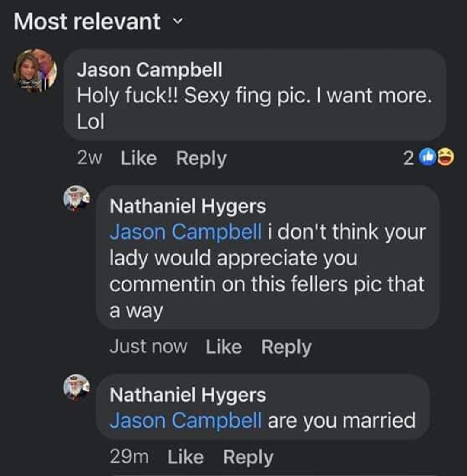Open Nathaniel Hygers avatar on 29m reply
This screenshot has width=467, height=476.
tap(77, 388)
